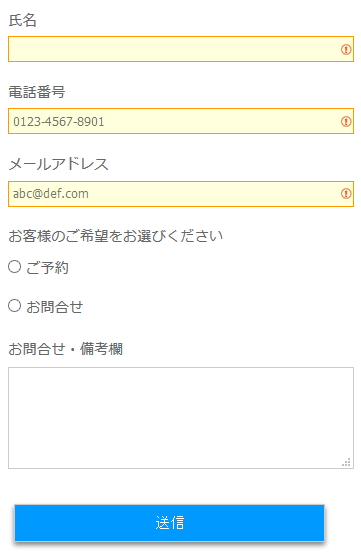Click inside the お問合せ・備考欄 text area
This screenshot has width=361, height=558.
pyautogui.click(x=181, y=418)
